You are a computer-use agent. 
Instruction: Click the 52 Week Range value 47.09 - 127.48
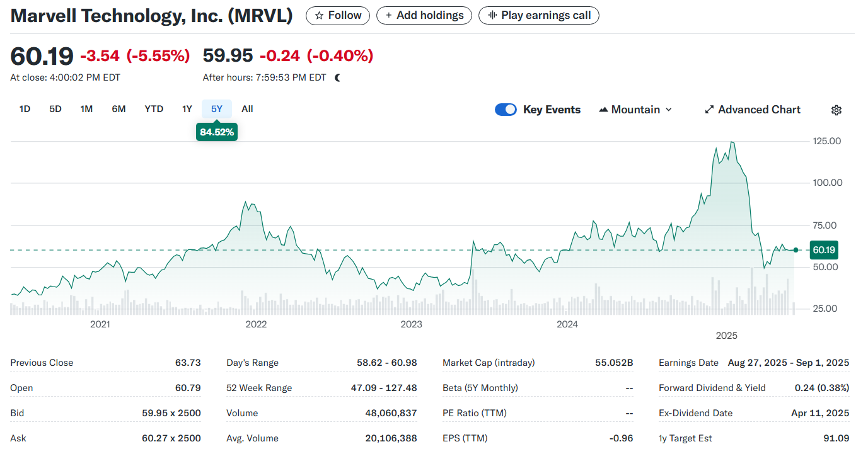click(384, 388)
